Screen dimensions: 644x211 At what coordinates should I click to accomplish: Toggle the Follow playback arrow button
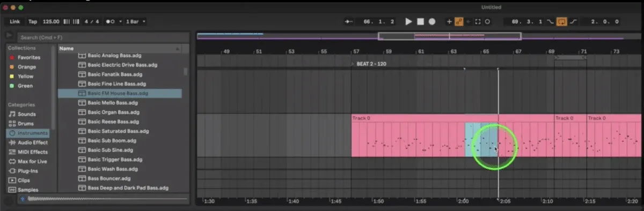pyautogui.click(x=349, y=21)
